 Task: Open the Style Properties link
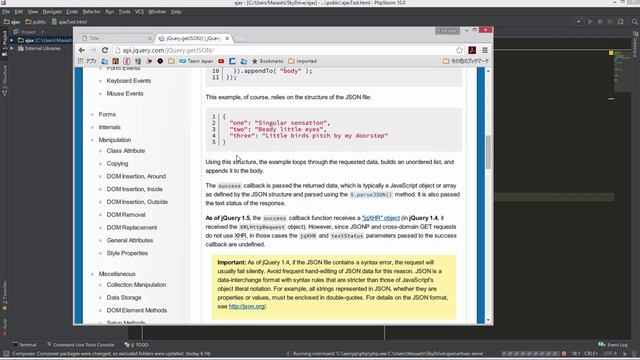coord(127,253)
